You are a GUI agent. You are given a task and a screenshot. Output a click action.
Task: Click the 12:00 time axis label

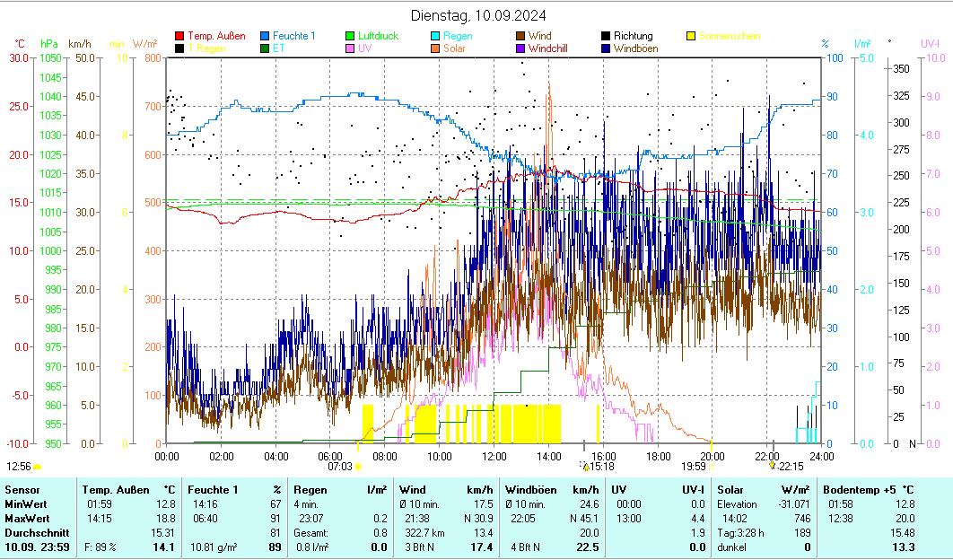click(494, 456)
